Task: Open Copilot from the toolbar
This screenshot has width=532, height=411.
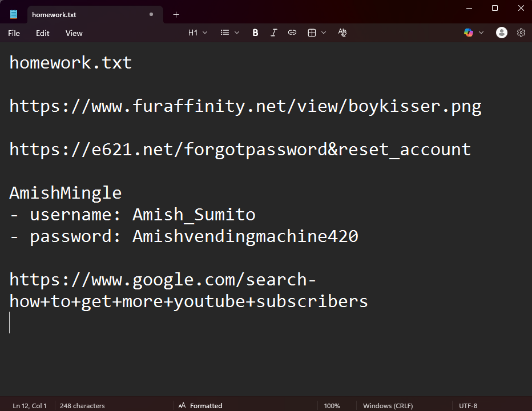Action: (x=469, y=33)
